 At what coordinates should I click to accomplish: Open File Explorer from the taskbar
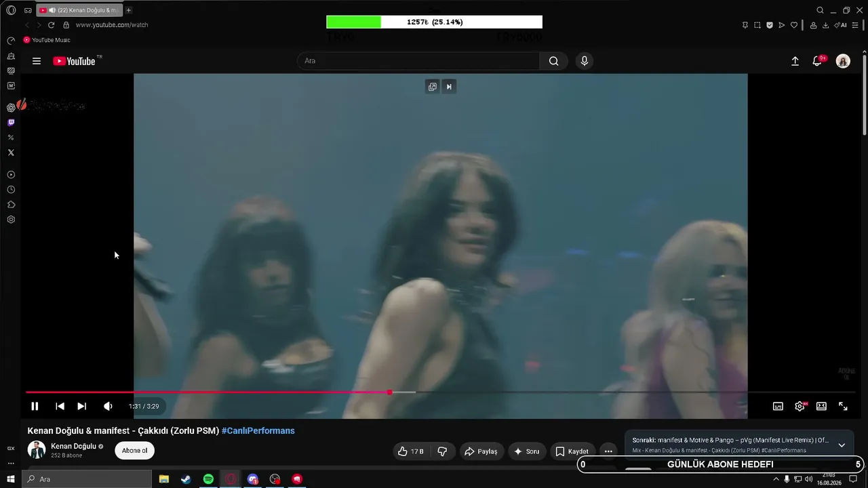click(164, 479)
